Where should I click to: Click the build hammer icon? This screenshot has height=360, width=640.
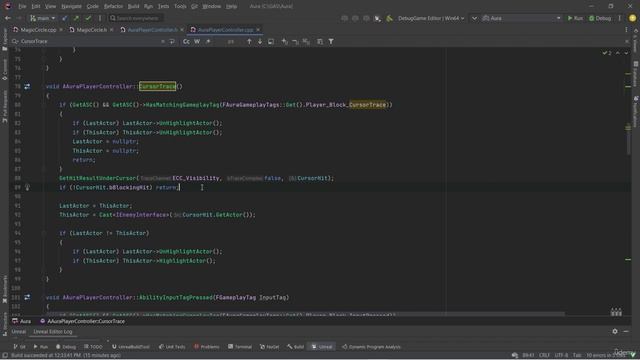click(x=389, y=18)
